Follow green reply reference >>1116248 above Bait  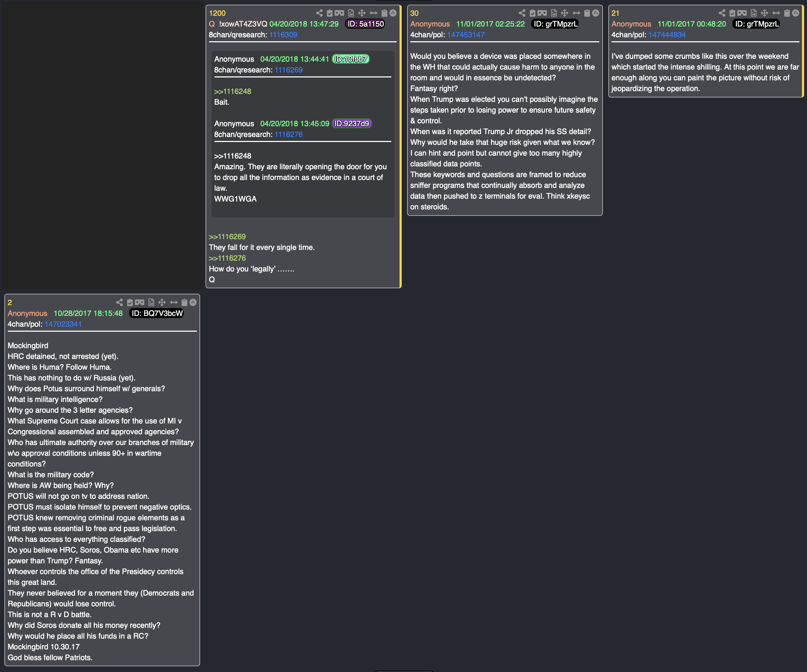click(232, 91)
